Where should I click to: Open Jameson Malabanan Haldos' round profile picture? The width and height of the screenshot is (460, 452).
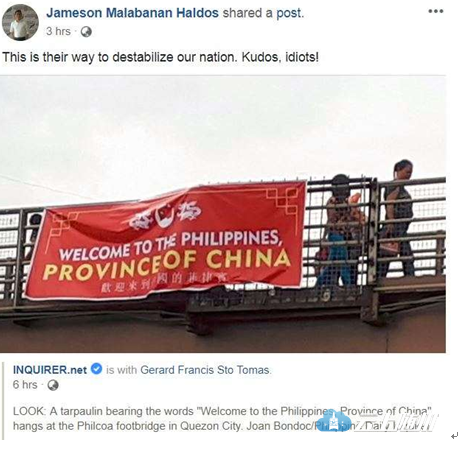pyautogui.click(x=20, y=23)
